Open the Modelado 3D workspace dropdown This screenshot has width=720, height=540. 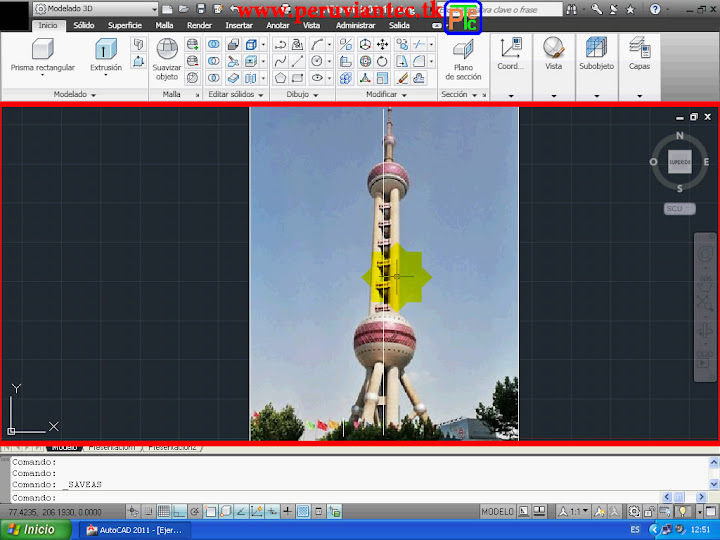(96, 9)
